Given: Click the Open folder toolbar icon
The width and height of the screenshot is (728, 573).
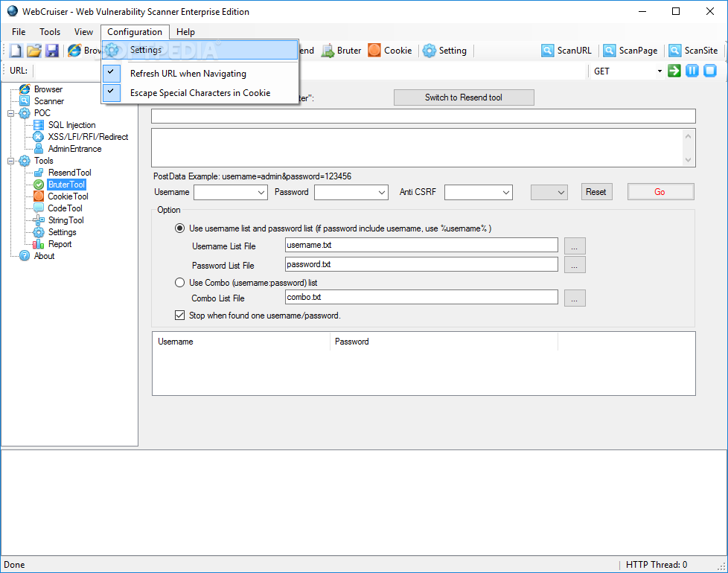Looking at the screenshot, I should click(34, 51).
